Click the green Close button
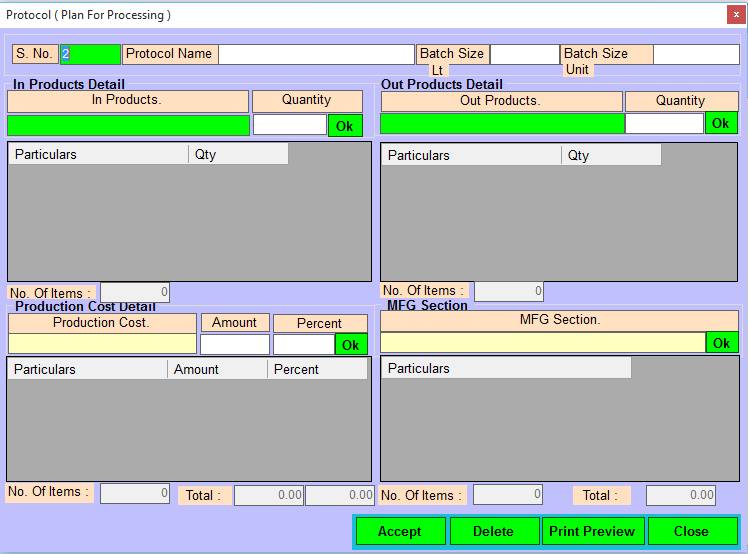The height and width of the screenshot is (554, 748). (691, 531)
